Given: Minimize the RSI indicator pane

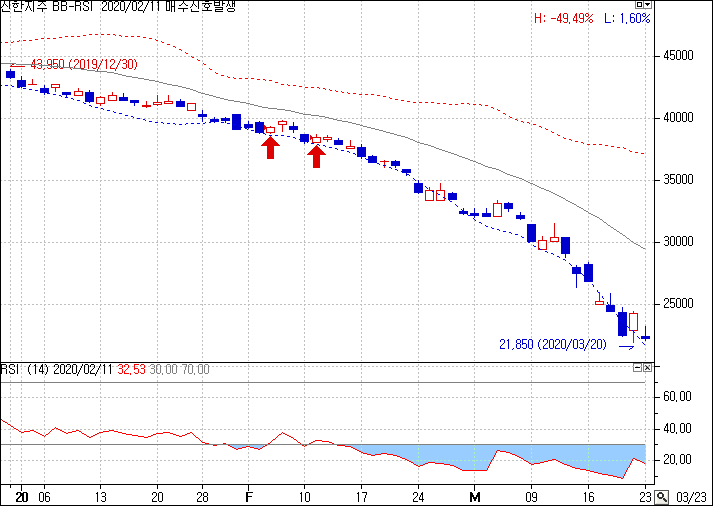Looking at the screenshot, I should [x=638, y=367].
